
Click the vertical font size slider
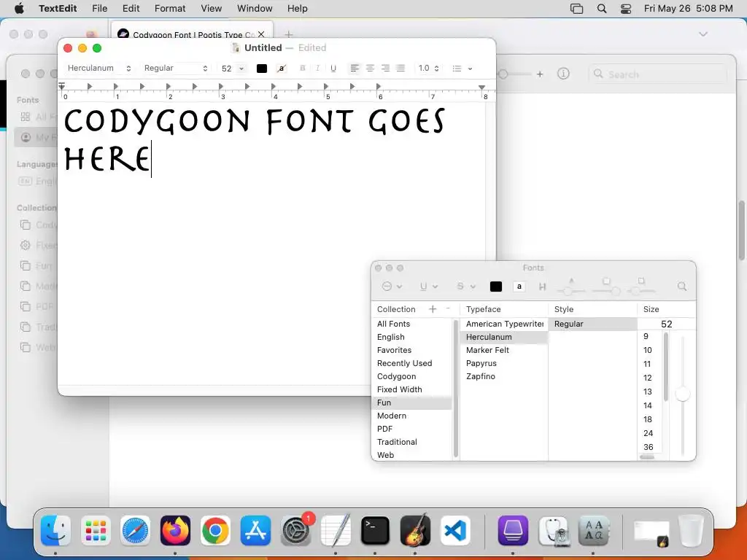point(683,394)
